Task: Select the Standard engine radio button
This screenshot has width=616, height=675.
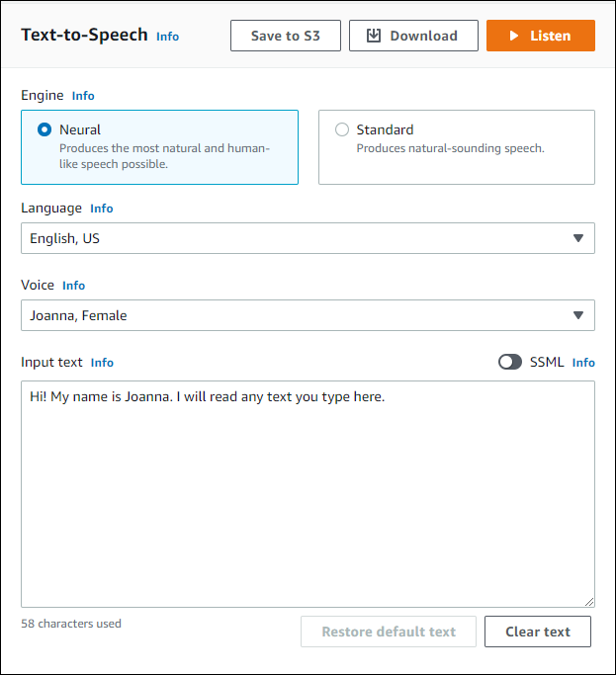Action: click(x=342, y=129)
